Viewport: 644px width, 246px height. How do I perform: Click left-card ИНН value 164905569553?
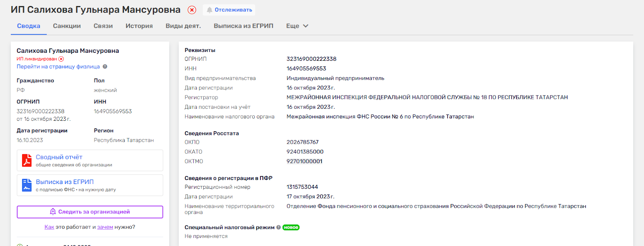[113, 111]
